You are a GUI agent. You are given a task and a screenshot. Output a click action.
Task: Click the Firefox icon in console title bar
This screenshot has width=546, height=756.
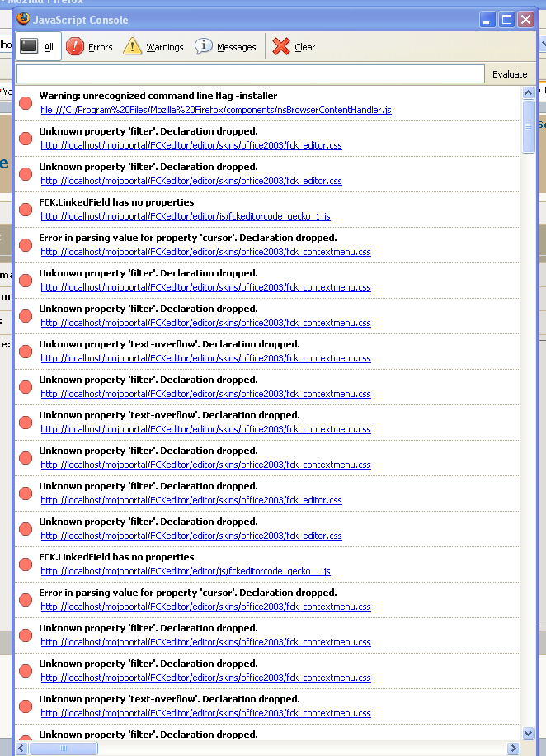[x=23, y=19]
